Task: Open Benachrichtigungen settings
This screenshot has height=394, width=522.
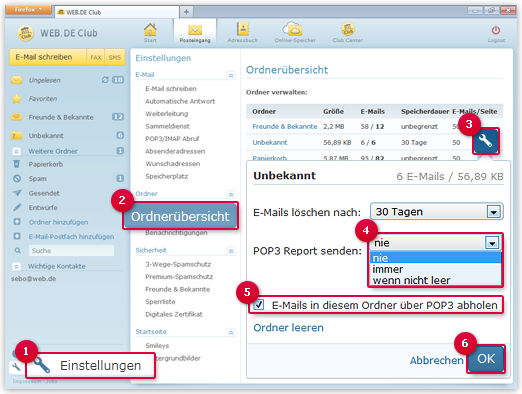Action: coord(176,233)
